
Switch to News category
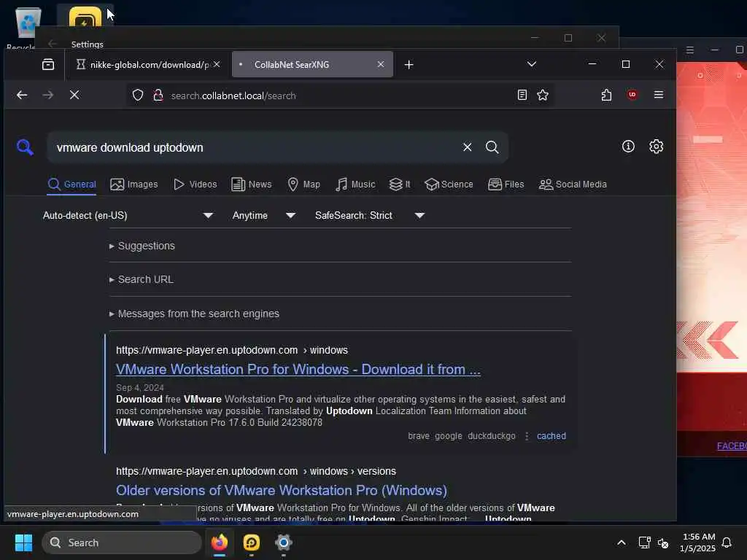click(251, 184)
